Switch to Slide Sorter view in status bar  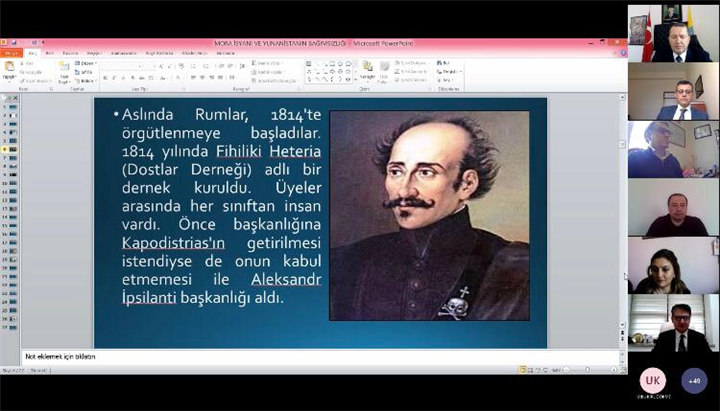pos(530,370)
